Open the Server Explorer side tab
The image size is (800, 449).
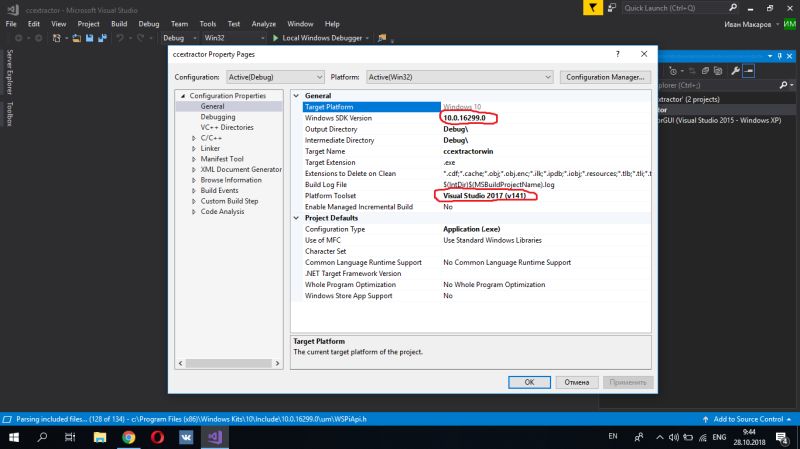click(9, 71)
